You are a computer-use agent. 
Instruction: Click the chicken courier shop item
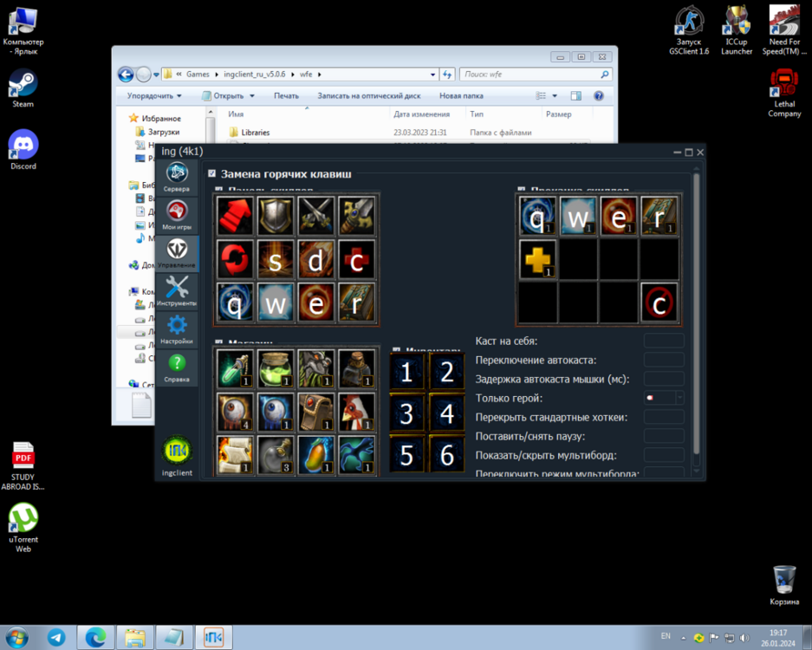click(356, 411)
